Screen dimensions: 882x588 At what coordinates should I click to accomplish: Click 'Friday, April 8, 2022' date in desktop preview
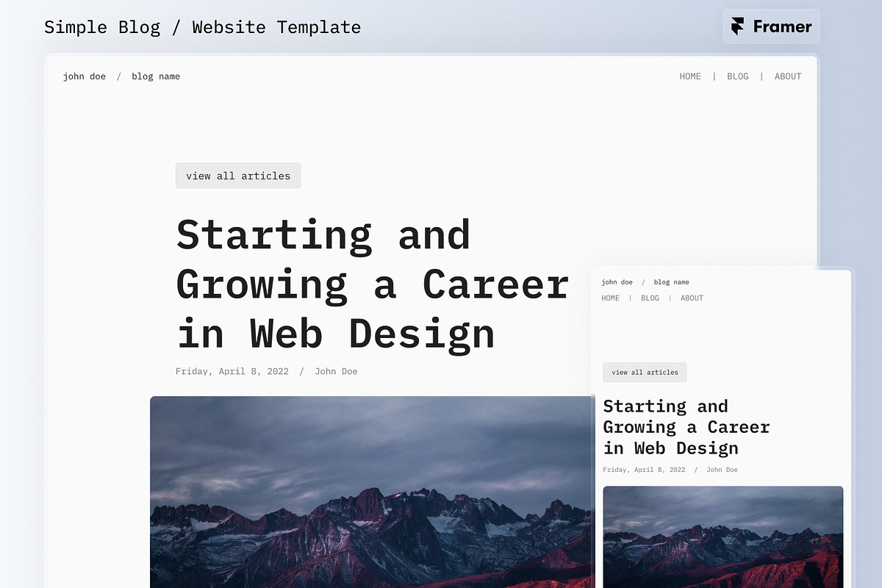[x=232, y=371]
